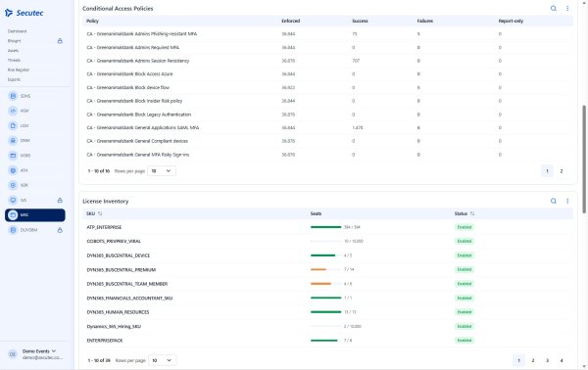Image resolution: width=588 pixels, height=370 pixels.
Task: Go to page 3 of License Inventory
Action: point(547,360)
